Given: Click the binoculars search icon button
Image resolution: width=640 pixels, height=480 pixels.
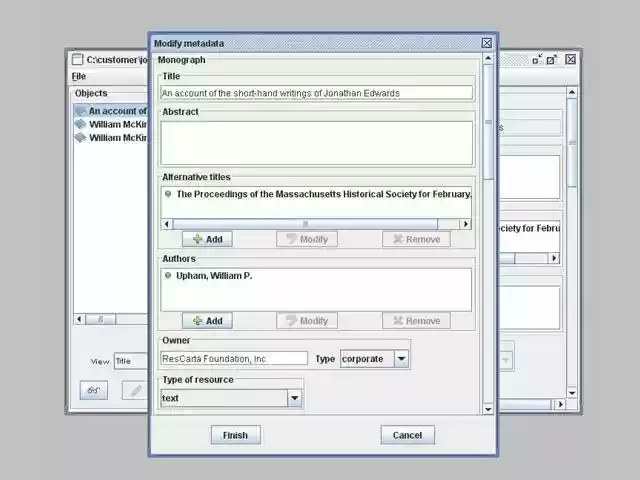Looking at the screenshot, I should (x=93, y=390).
